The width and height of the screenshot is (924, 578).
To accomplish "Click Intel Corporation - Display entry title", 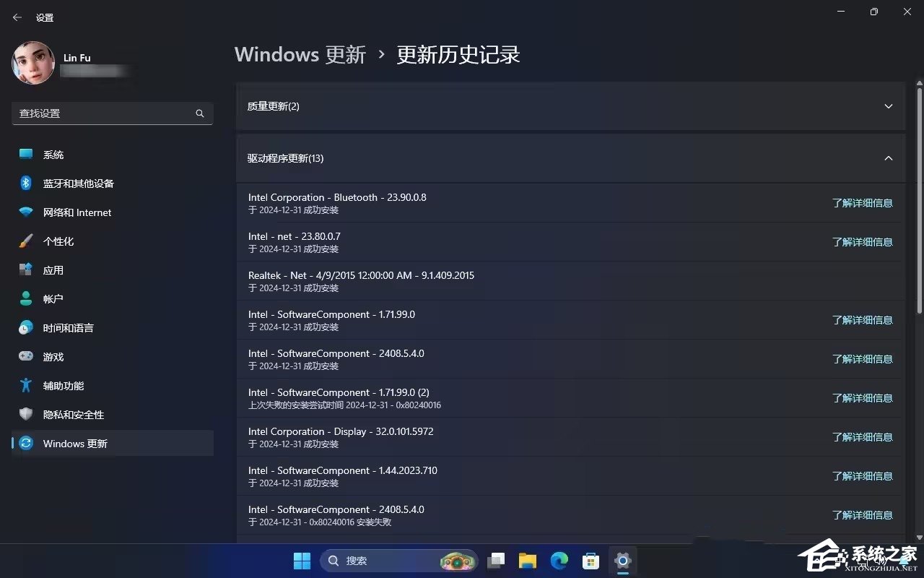I will point(341,431).
